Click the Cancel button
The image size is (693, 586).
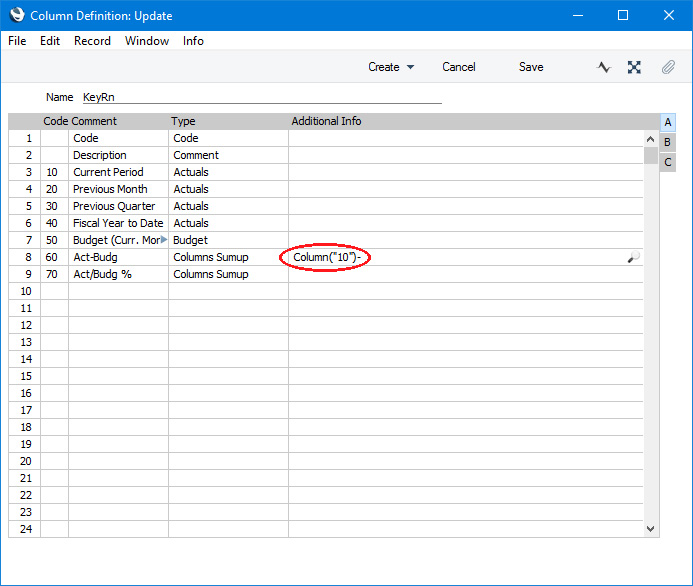pos(459,67)
